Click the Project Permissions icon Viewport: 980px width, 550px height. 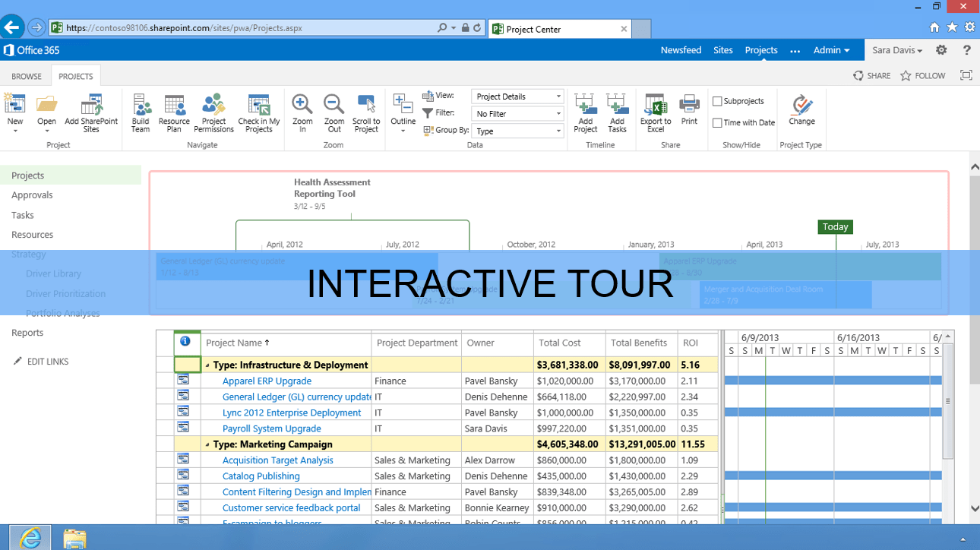click(x=213, y=112)
